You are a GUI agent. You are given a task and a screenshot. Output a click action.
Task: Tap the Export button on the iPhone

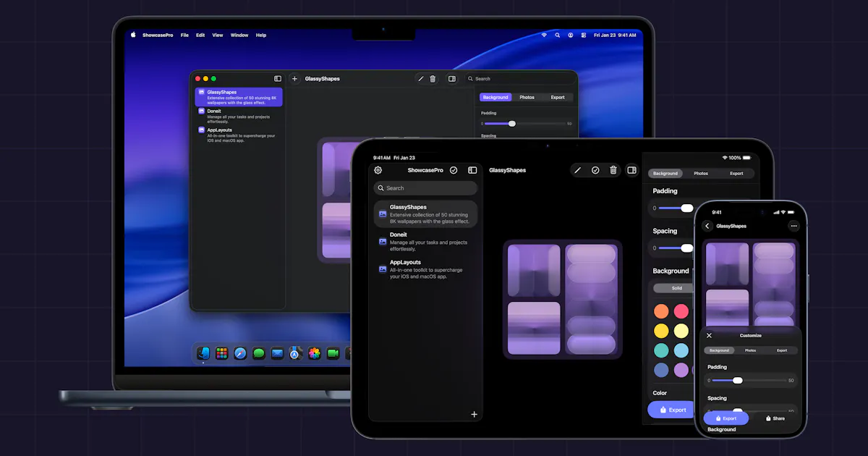pyautogui.click(x=726, y=418)
